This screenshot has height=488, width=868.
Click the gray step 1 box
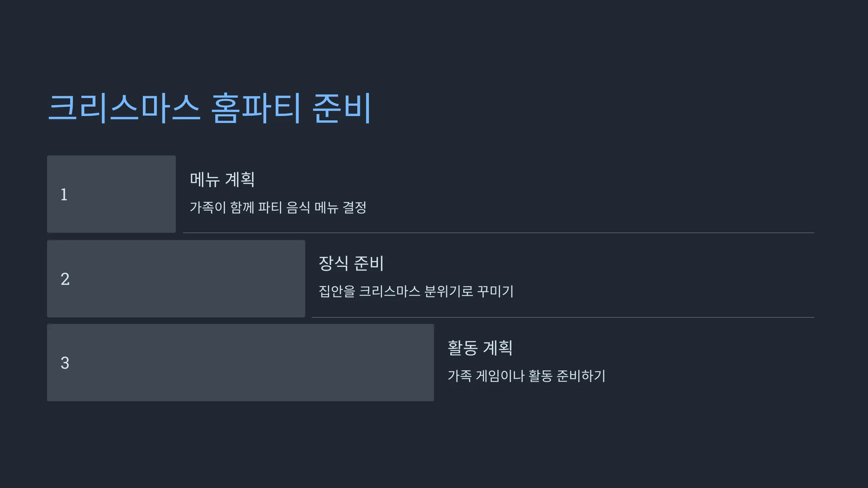pyautogui.click(x=111, y=194)
